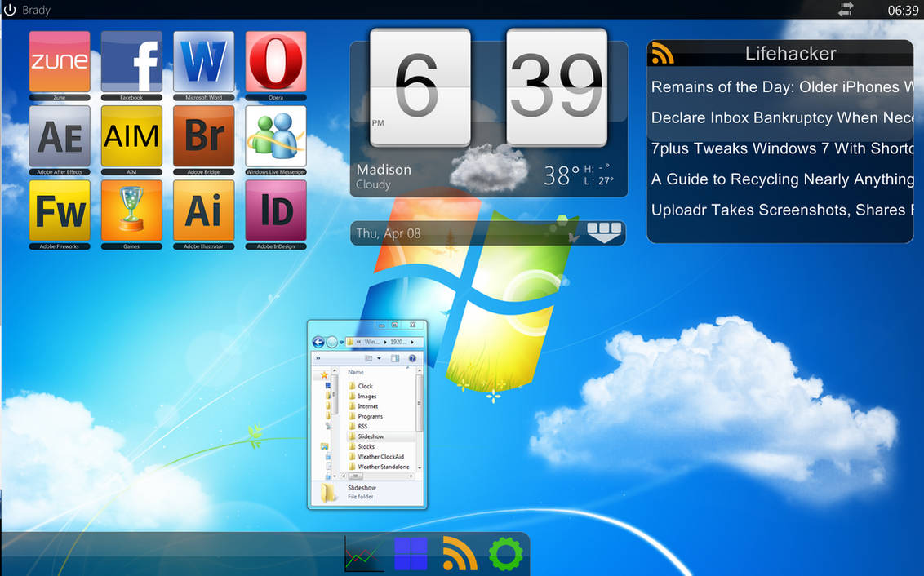Click the address bar back chevrons before Win
924x576 pixels.
(358, 342)
